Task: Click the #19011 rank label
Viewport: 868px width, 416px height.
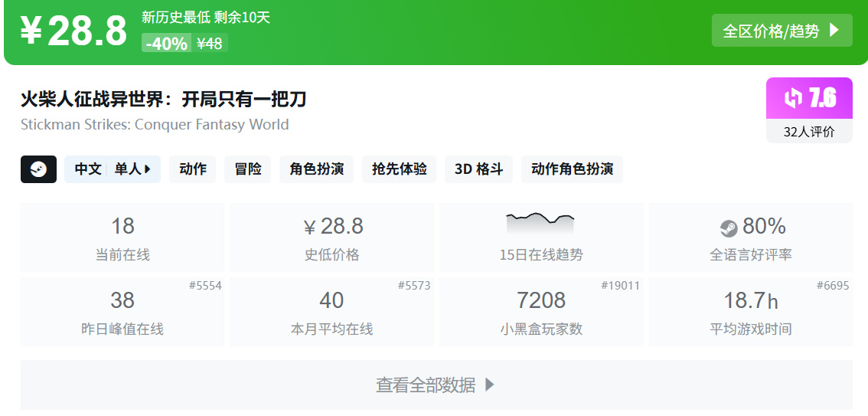Action: [x=621, y=286]
